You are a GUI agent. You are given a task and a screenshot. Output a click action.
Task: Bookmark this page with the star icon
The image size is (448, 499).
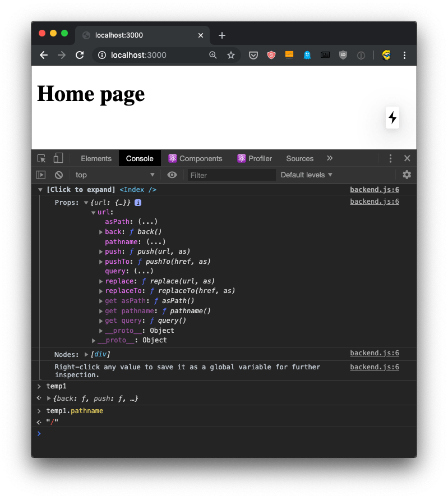(x=230, y=55)
